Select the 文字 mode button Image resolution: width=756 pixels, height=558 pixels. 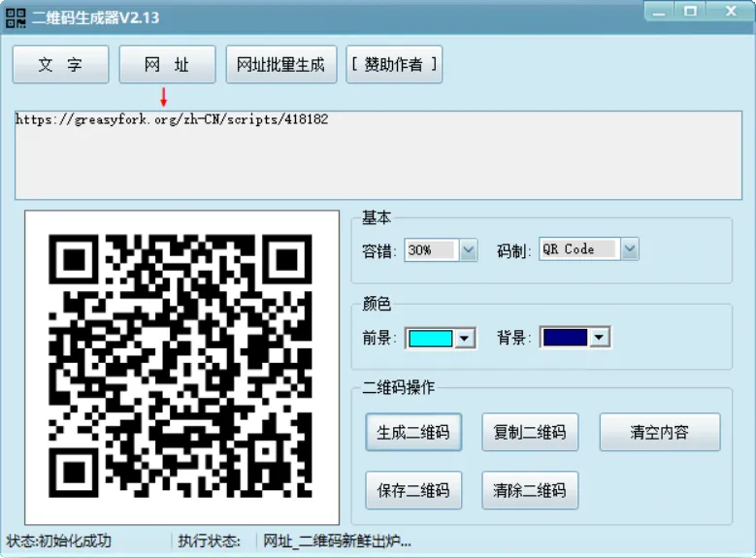coord(60,65)
